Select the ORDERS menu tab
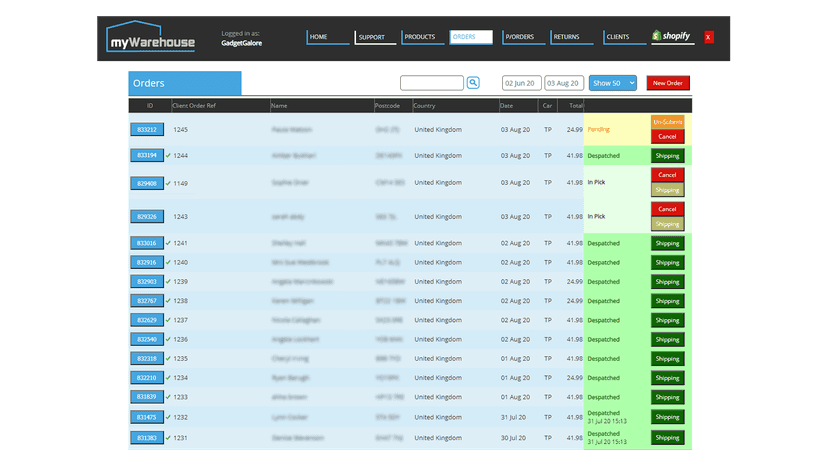 471,37
